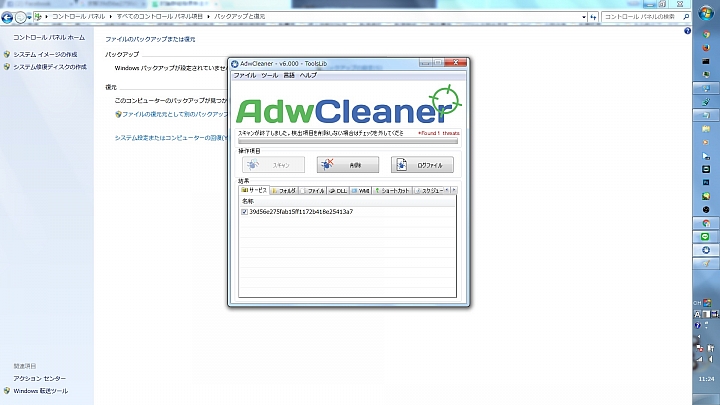720x405 pixels.
Task: Switch to the スケジュー results tab
Action: 429,191
